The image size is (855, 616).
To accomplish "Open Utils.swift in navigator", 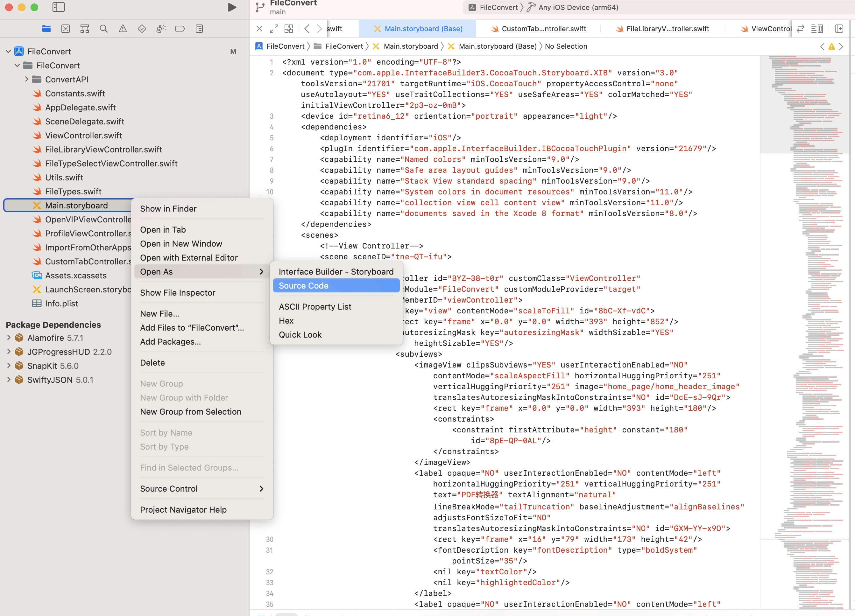I will tap(64, 178).
